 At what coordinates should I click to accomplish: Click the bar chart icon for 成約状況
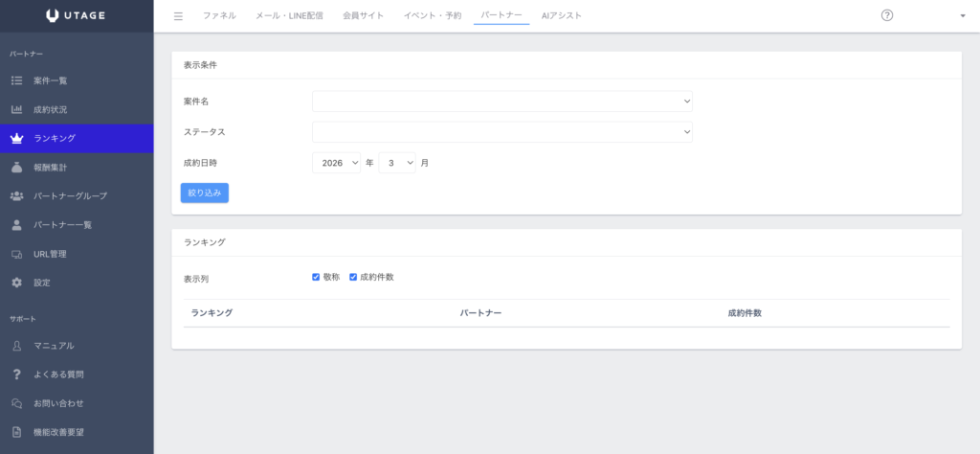(16, 109)
